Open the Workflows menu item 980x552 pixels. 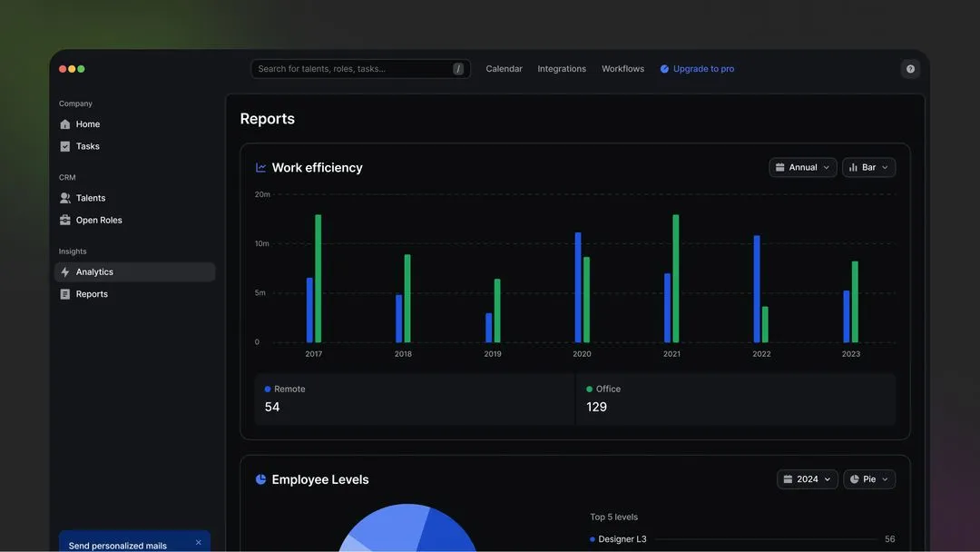[x=622, y=68]
